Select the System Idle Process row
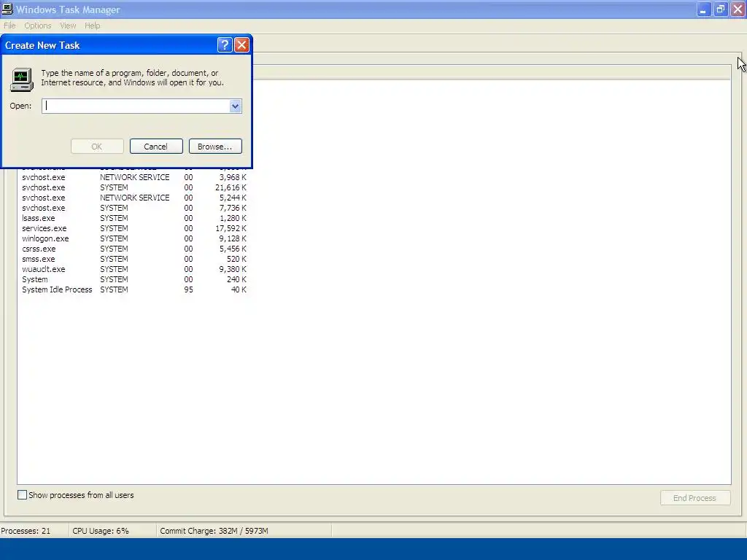 tap(134, 289)
